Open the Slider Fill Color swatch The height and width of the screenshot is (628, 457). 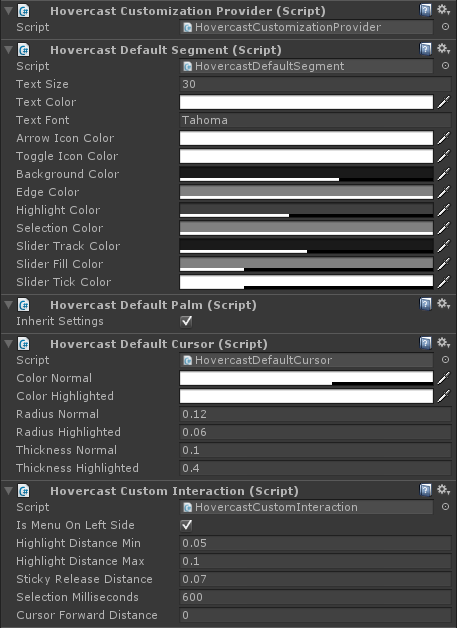click(306, 264)
